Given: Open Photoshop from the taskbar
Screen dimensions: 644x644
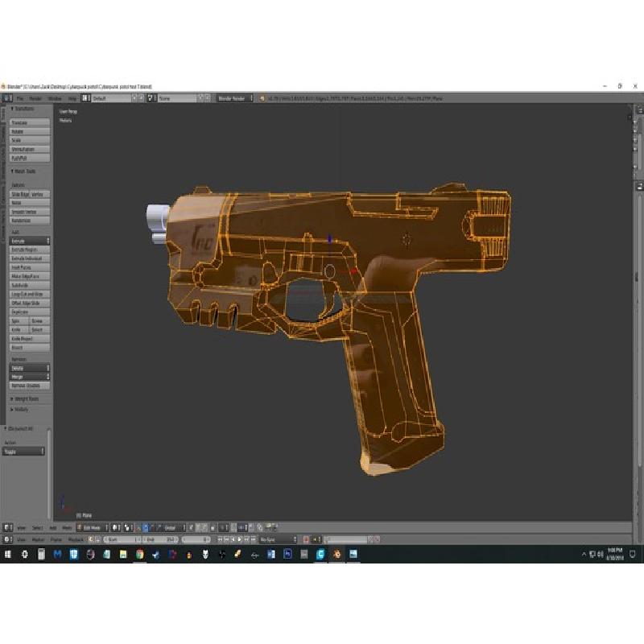Looking at the screenshot, I should pyautogui.click(x=287, y=554).
